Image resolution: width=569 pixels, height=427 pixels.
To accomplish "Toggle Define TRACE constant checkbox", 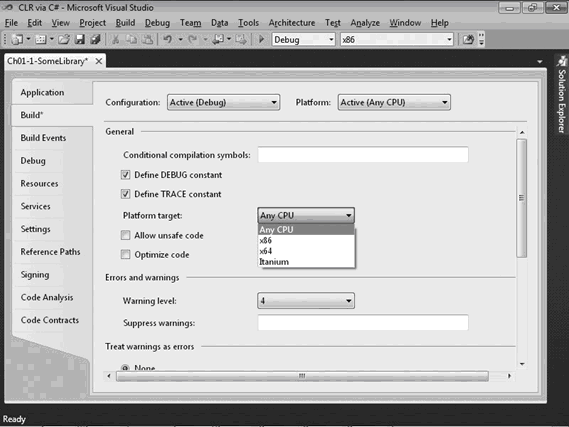I will click(126, 194).
